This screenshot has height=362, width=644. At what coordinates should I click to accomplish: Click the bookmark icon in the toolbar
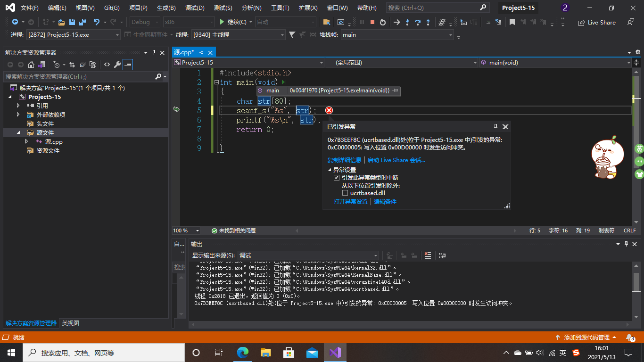click(512, 22)
